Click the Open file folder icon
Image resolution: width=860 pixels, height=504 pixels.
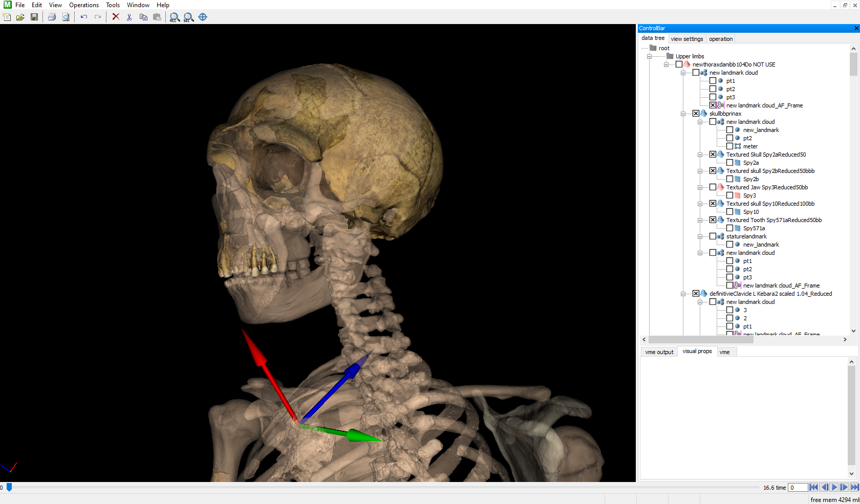(20, 17)
